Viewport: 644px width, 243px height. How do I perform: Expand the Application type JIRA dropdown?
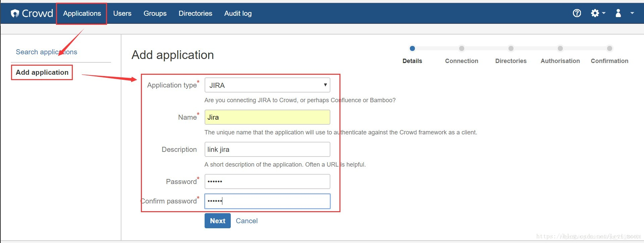click(x=267, y=85)
